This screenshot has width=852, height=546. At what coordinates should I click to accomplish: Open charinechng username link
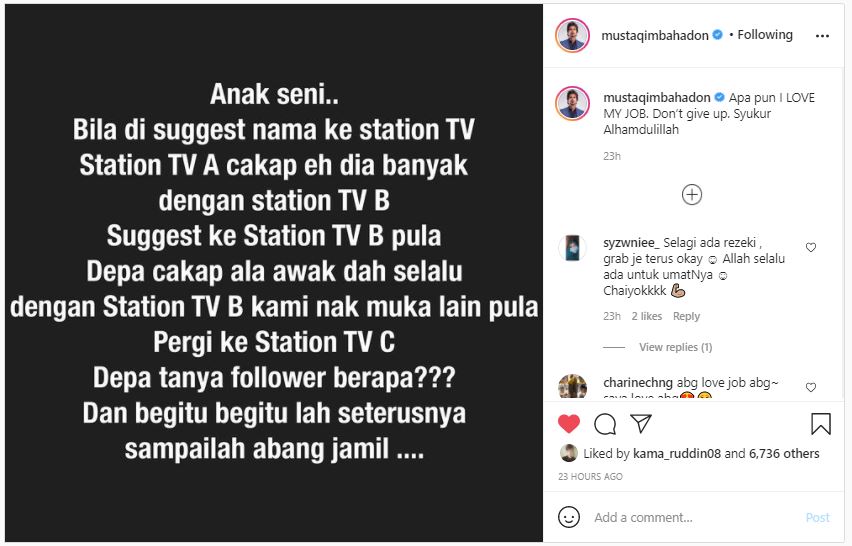coord(638,382)
